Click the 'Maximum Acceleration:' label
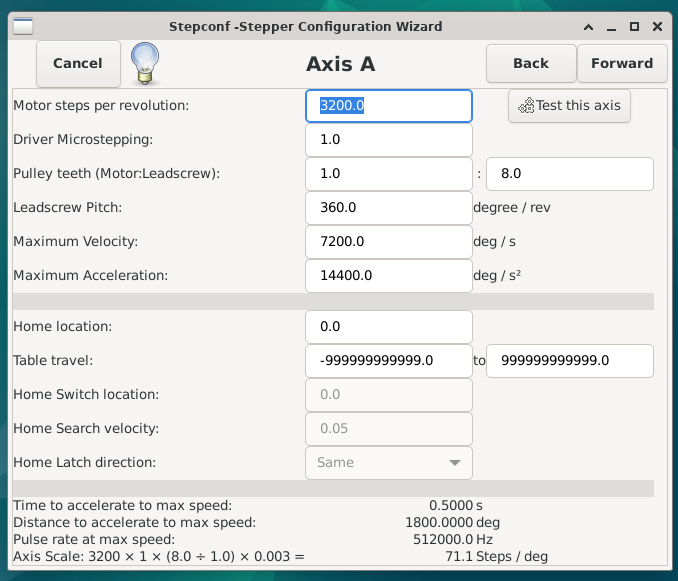 click(x=90, y=275)
